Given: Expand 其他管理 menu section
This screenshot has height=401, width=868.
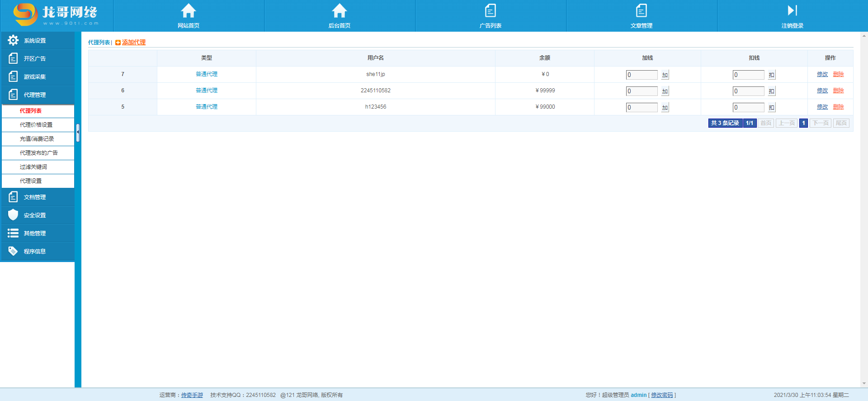Looking at the screenshot, I should tap(38, 233).
